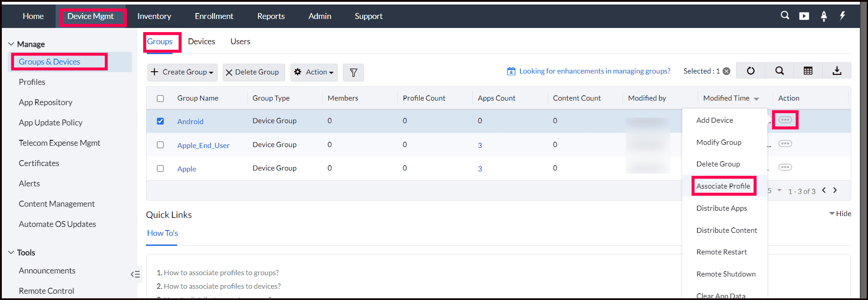868x300 pixels.
Task: Click the Delete Group button
Action: (x=253, y=72)
